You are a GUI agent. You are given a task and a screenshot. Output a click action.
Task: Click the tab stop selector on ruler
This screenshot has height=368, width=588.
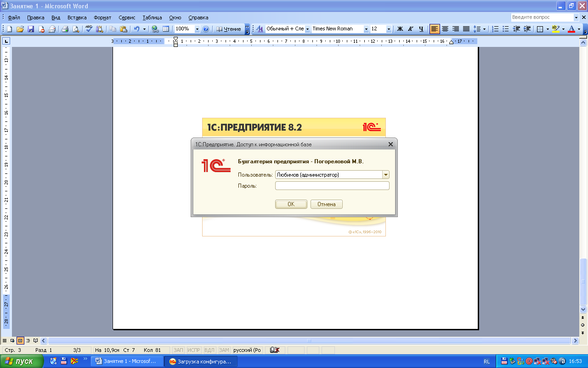pos(6,41)
